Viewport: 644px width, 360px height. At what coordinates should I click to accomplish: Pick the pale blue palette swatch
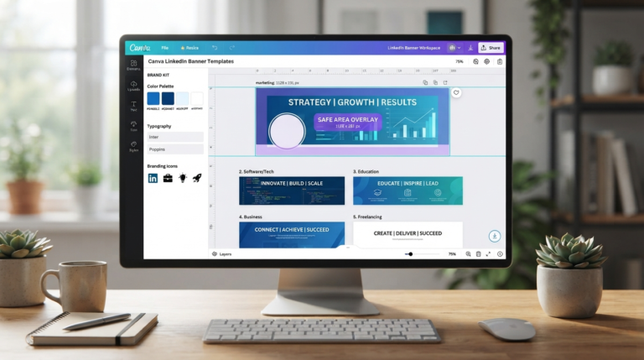tap(182, 98)
